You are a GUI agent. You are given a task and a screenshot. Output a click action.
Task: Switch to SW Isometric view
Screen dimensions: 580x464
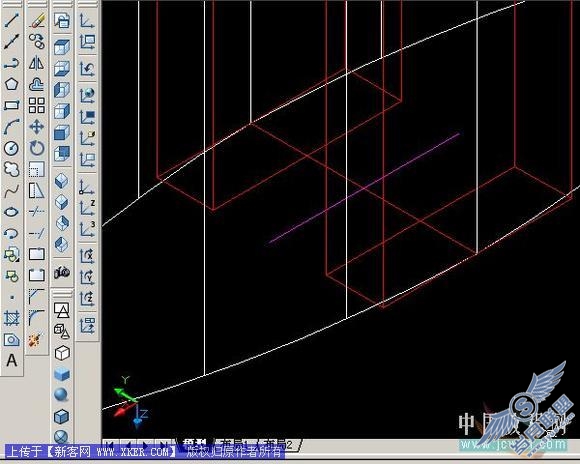pyautogui.click(x=62, y=181)
